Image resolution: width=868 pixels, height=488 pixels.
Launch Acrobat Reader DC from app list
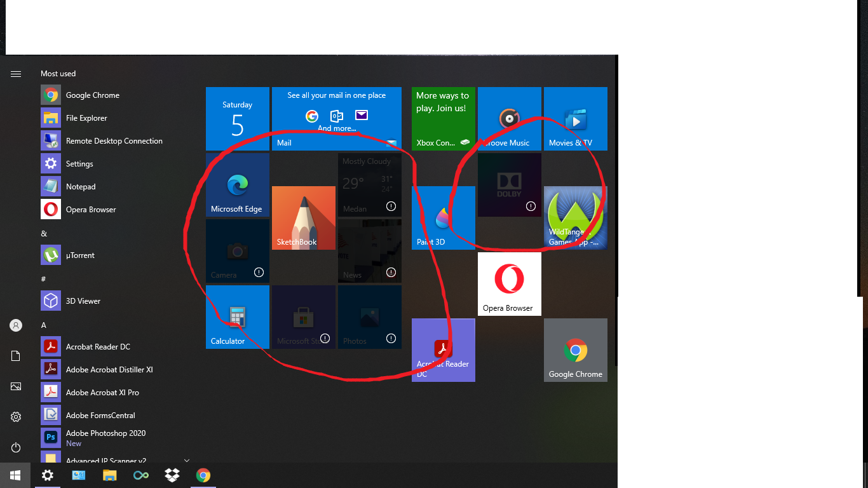(x=114, y=347)
